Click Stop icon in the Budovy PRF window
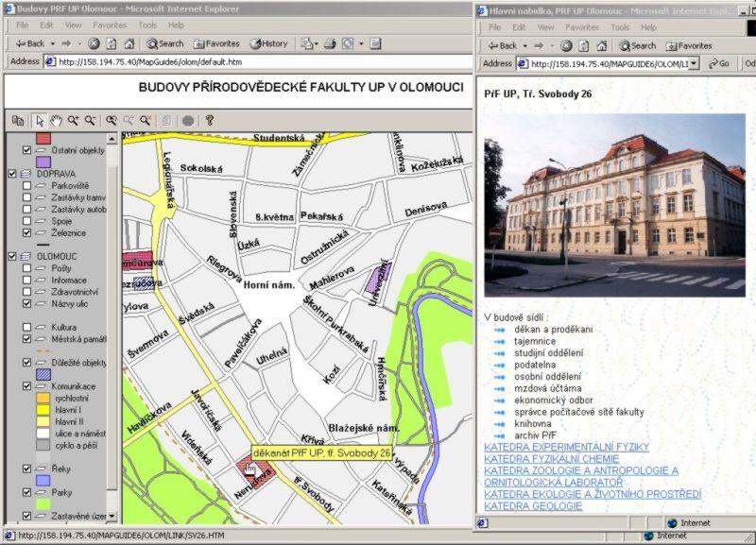Image resolution: width=756 pixels, height=545 pixels. click(x=94, y=43)
